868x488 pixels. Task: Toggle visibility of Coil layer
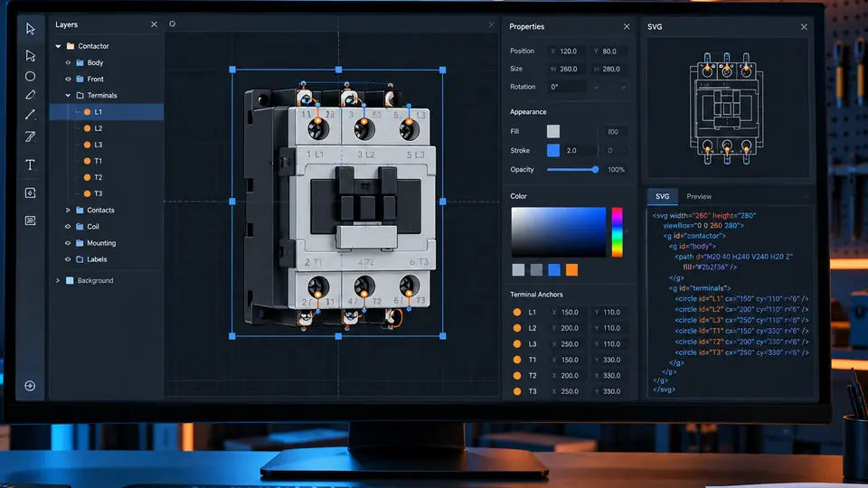[68, 226]
